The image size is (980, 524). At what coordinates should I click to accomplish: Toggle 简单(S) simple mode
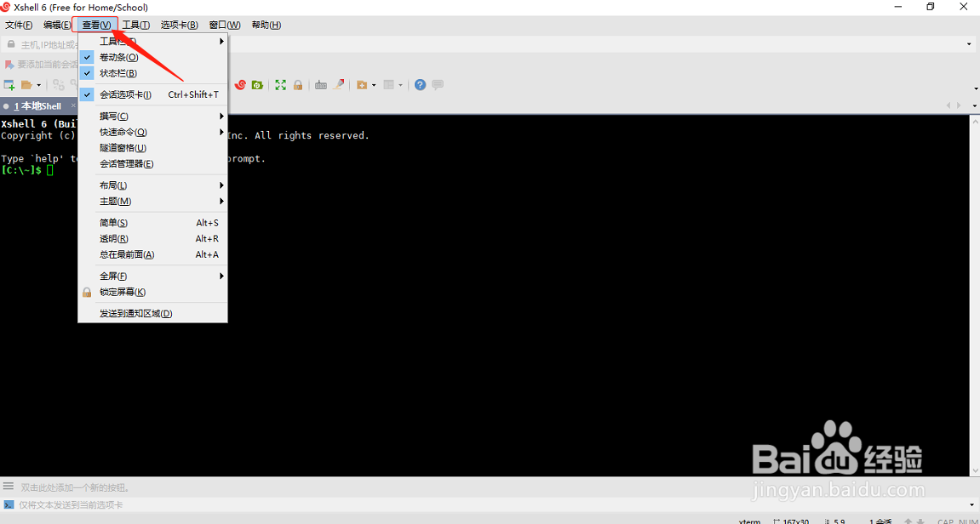152,223
